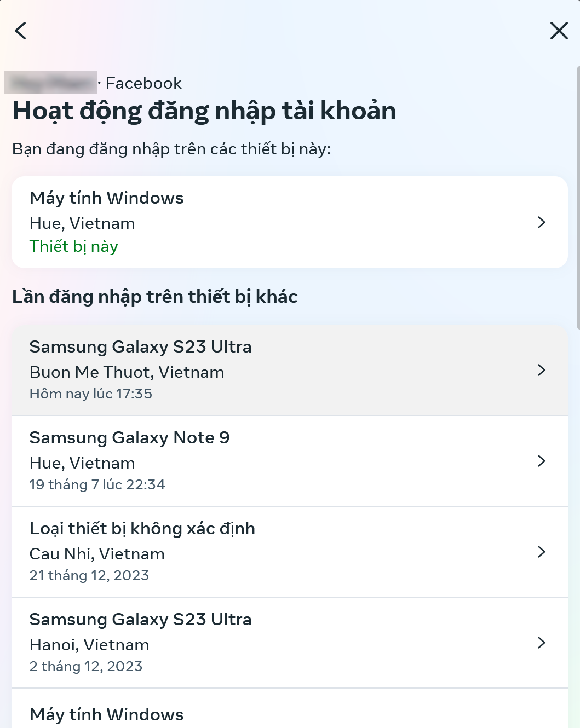Click the back arrow icon
This screenshot has height=728, width=580.
21,31
